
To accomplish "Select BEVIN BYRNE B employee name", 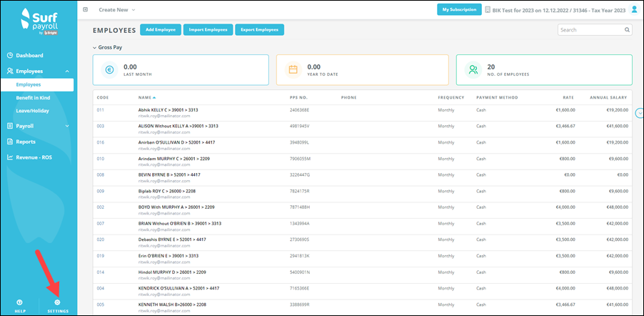I will pos(169,175).
